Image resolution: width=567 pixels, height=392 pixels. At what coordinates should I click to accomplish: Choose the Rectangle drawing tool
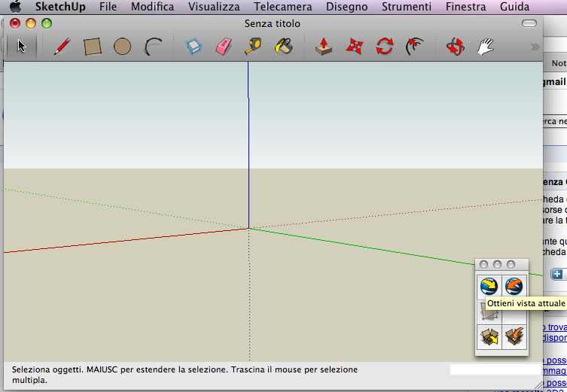pyautogui.click(x=93, y=47)
